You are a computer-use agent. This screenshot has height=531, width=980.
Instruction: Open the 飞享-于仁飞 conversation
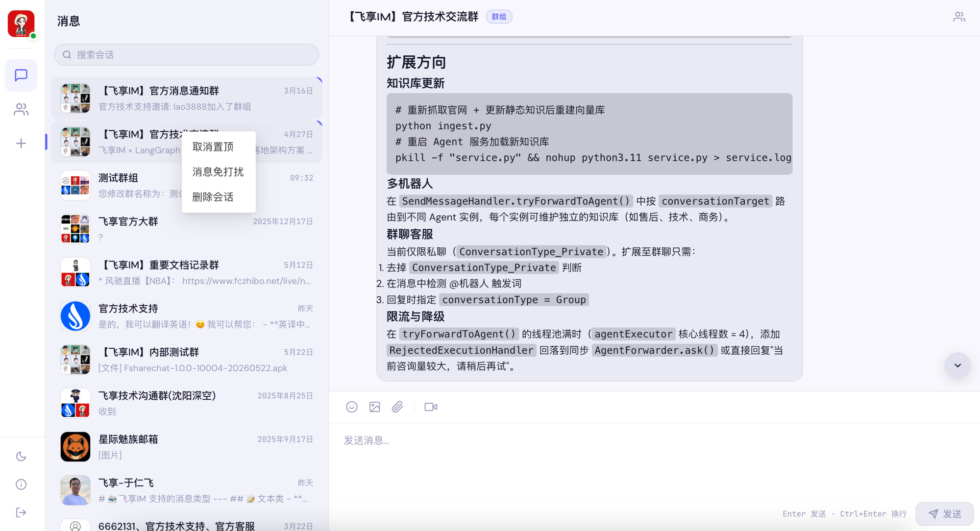(187, 491)
